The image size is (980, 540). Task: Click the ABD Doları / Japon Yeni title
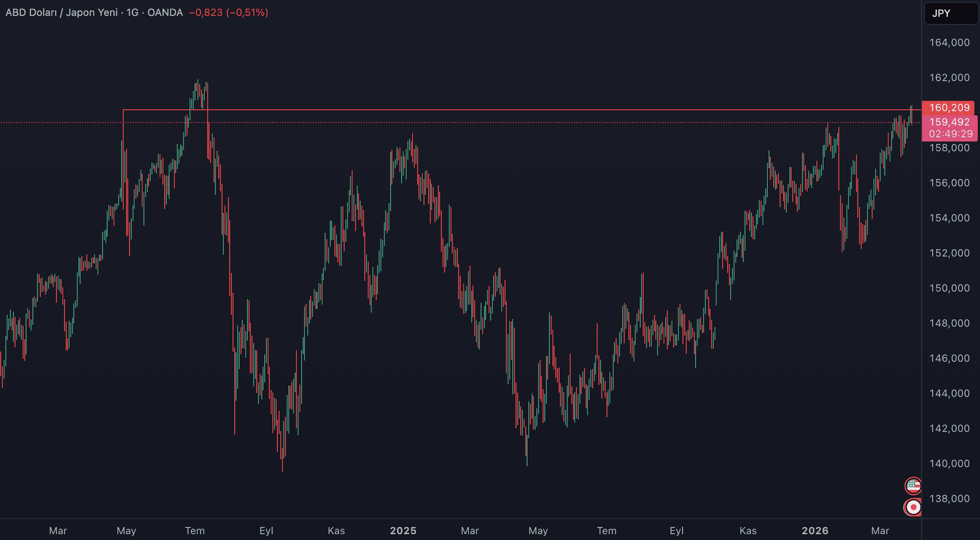(62, 13)
